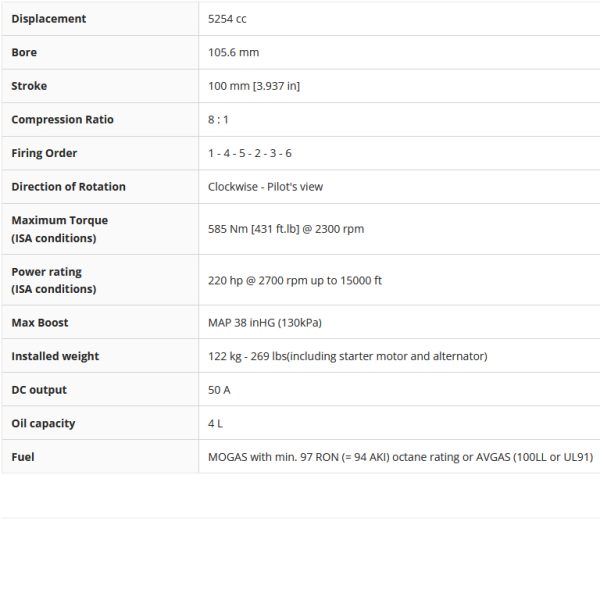Select the 1 - 4 - 5 - 2 - 3 - 6 firing sequence
The width and height of the screenshot is (600, 600).
pos(250,153)
